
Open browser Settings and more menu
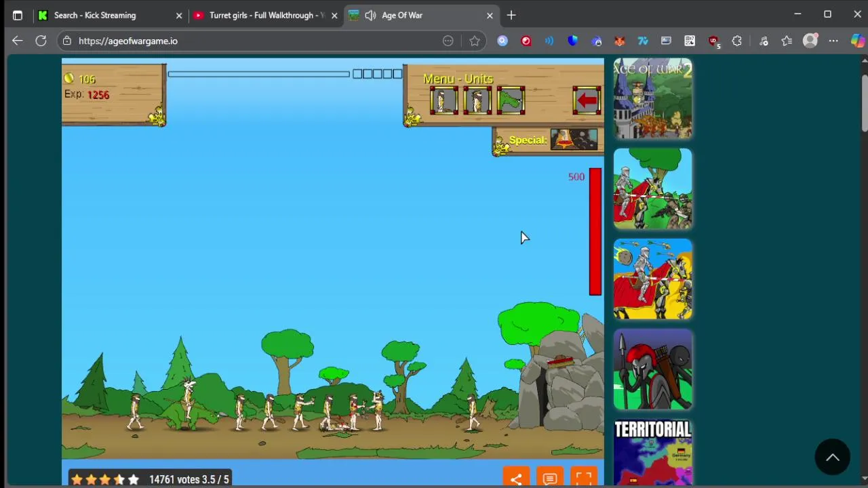(x=833, y=41)
